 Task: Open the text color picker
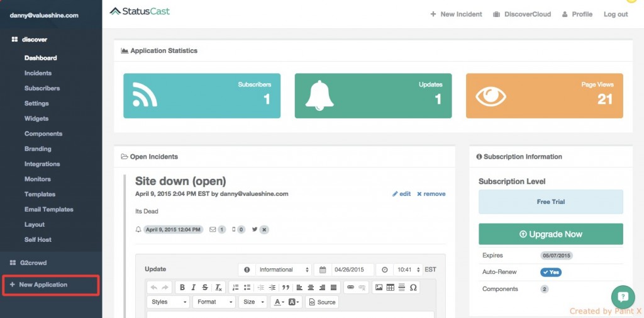(x=278, y=302)
